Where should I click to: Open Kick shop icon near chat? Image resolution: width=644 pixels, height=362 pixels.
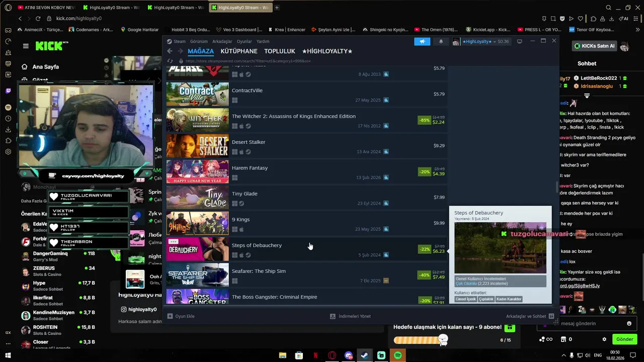(563, 339)
